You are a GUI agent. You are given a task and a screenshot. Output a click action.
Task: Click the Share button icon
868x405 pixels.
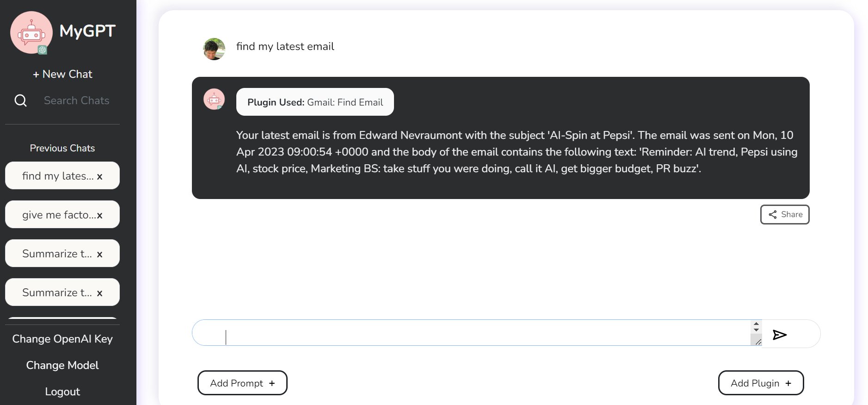pyautogui.click(x=772, y=214)
